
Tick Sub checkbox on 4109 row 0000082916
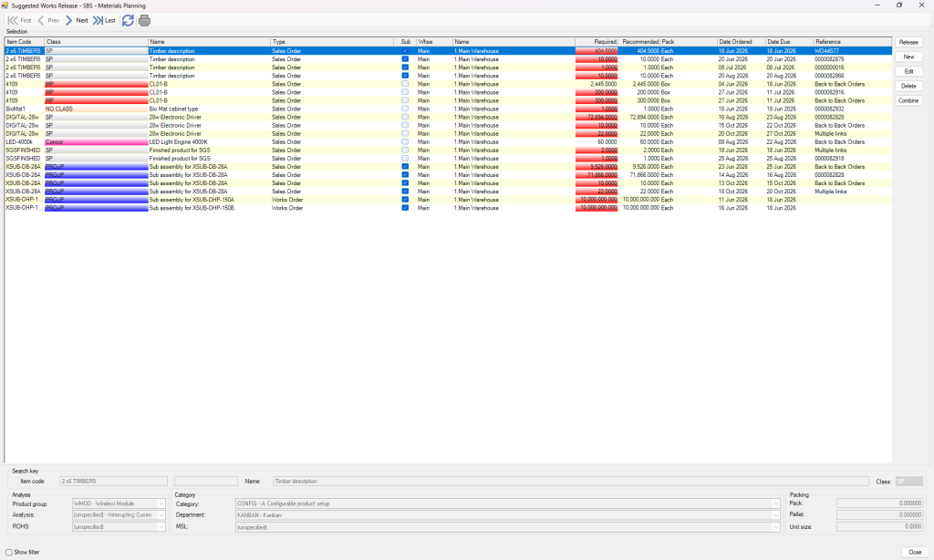click(x=405, y=92)
